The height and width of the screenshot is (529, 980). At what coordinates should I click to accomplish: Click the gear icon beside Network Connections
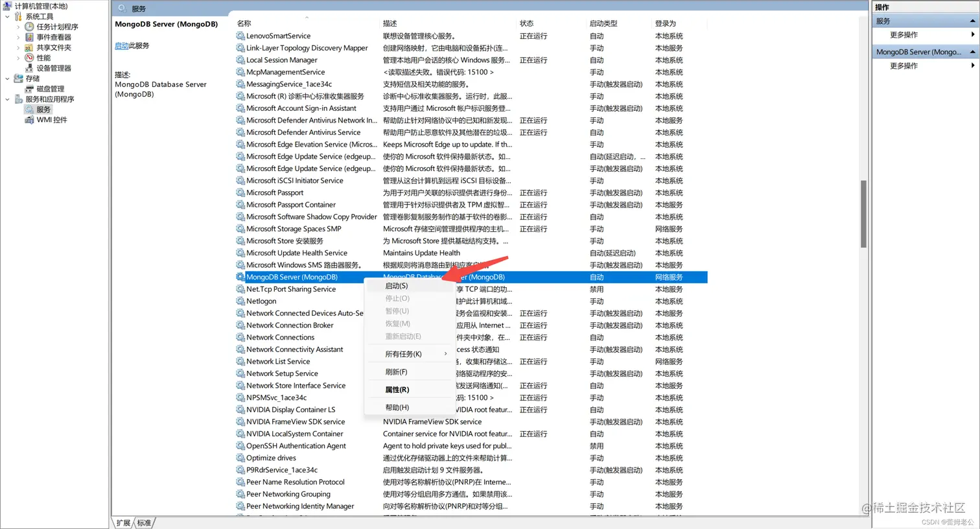240,337
